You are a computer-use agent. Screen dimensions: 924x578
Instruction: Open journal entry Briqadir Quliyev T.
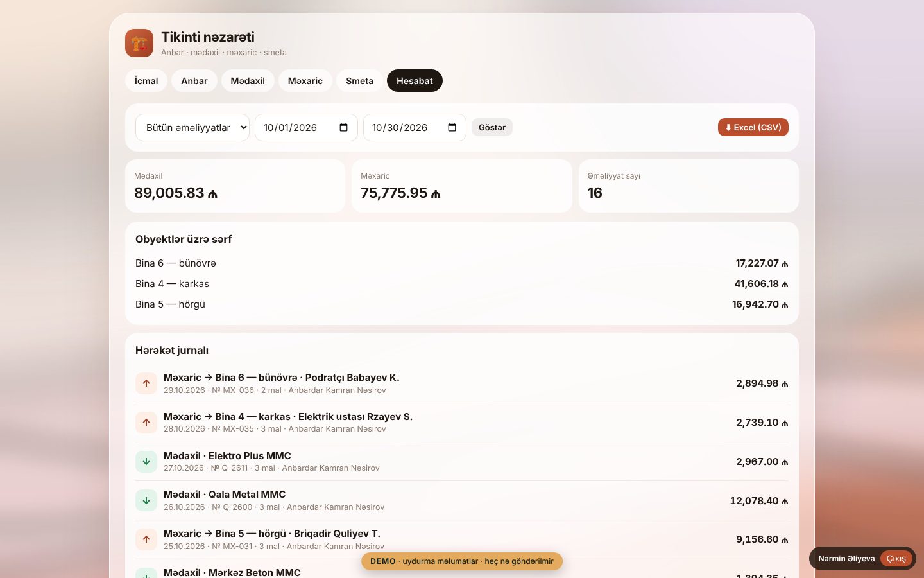tap(462, 539)
